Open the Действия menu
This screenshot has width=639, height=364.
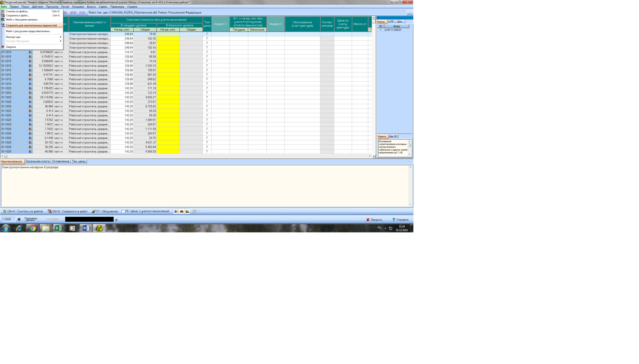(x=37, y=7)
